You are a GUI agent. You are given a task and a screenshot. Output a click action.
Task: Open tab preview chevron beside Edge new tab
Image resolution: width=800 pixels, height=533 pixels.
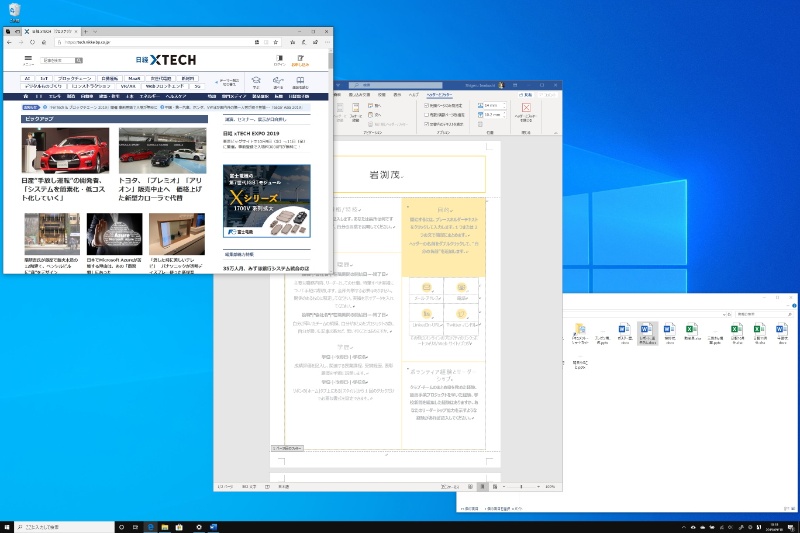tap(95, 32)
